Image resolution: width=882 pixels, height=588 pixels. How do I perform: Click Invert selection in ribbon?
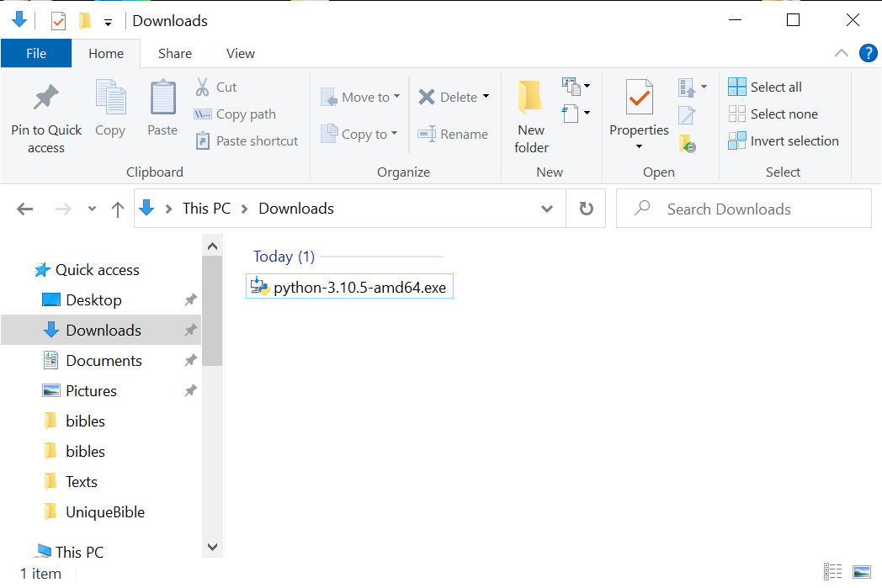(784, 141)
